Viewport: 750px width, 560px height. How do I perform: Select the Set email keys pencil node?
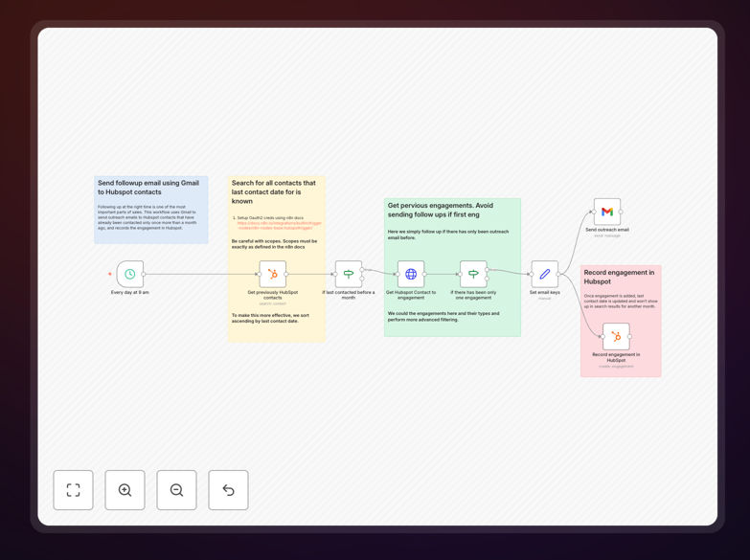pos(545,274)
